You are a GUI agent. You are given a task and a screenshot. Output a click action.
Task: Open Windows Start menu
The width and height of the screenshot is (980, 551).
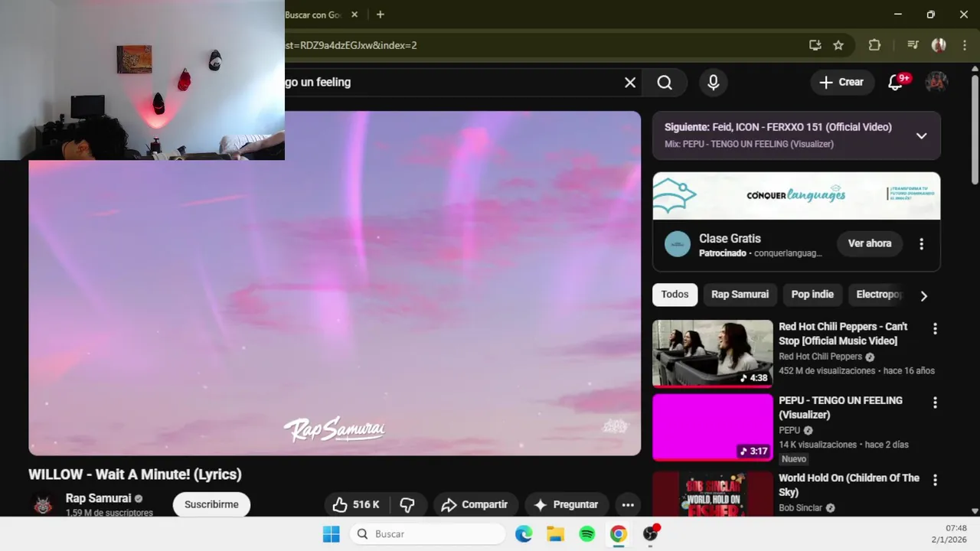(x=332, y=534)
